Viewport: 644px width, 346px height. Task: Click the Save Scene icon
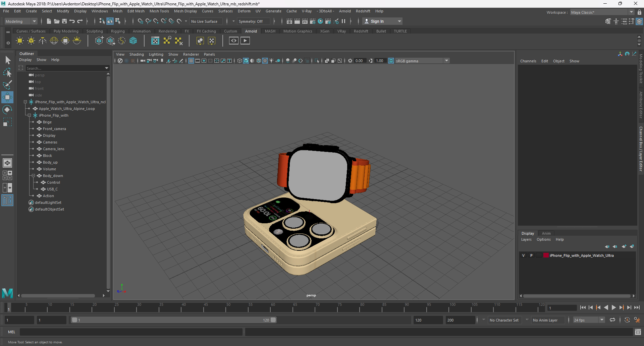click(x=64, y=21)
